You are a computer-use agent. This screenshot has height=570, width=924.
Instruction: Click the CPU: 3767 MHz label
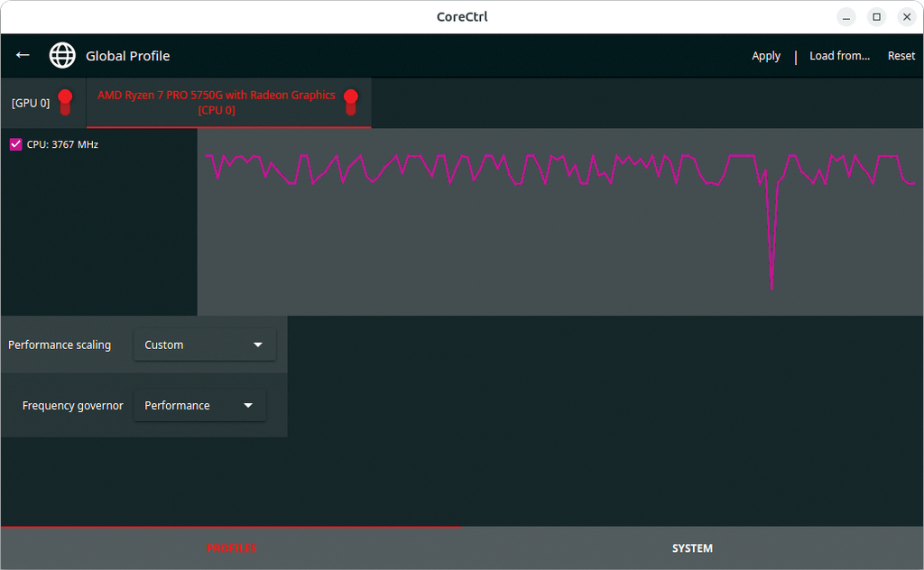coord(62,144)
